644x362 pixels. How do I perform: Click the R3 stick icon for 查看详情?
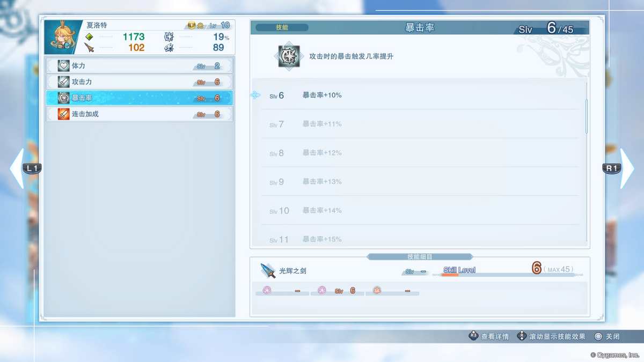[x=473, y=336]
